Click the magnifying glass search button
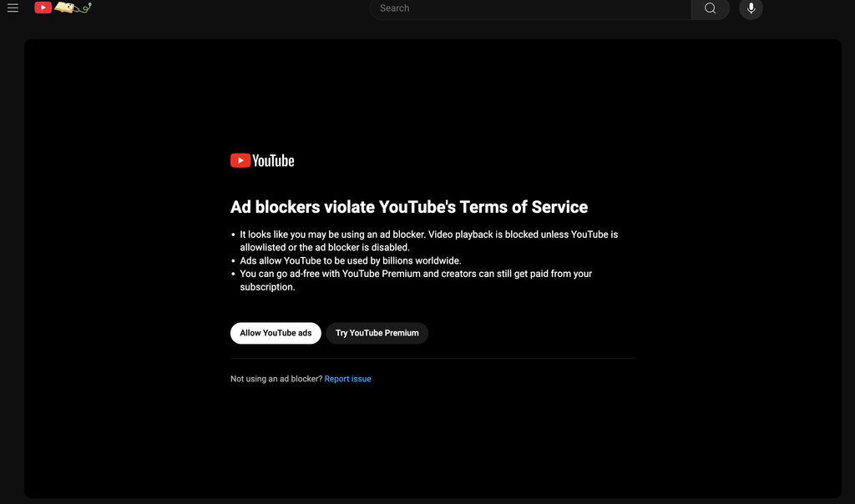 coord(710,8)
